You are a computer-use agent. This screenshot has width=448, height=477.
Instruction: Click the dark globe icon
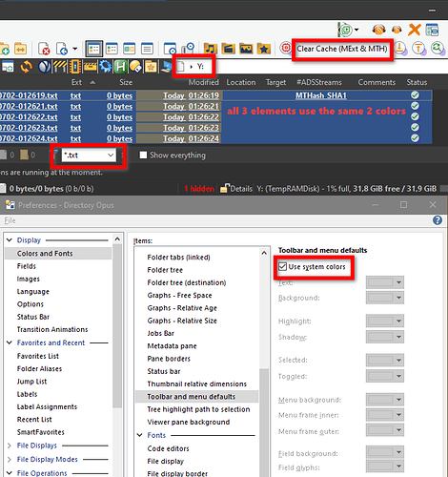[x=44, y=67]
